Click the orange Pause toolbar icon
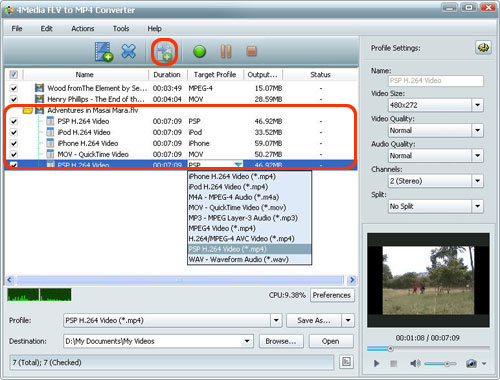This screenshot has width=500, height=380. click(226, 52)
